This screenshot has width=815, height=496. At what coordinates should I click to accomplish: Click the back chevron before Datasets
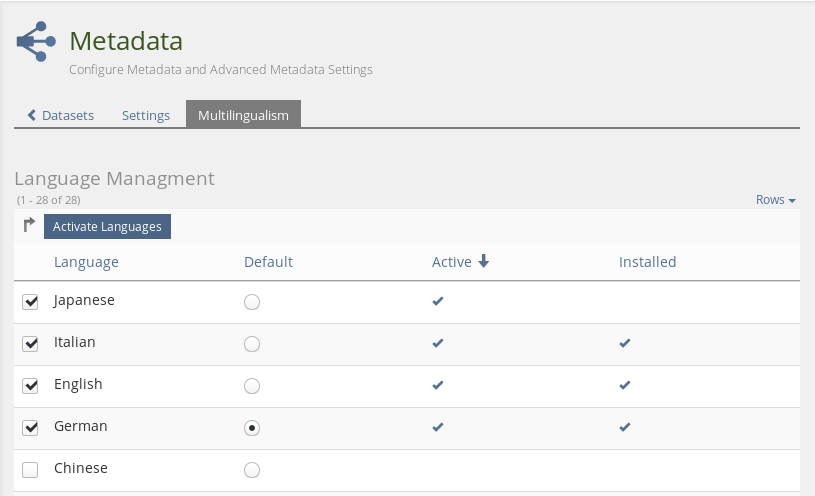tap(32, 115)
